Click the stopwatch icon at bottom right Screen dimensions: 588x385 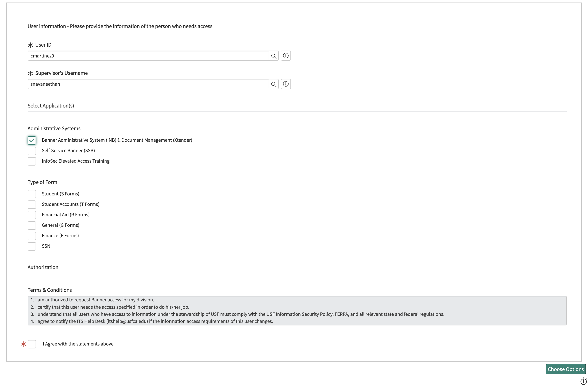tap(583, 381)
